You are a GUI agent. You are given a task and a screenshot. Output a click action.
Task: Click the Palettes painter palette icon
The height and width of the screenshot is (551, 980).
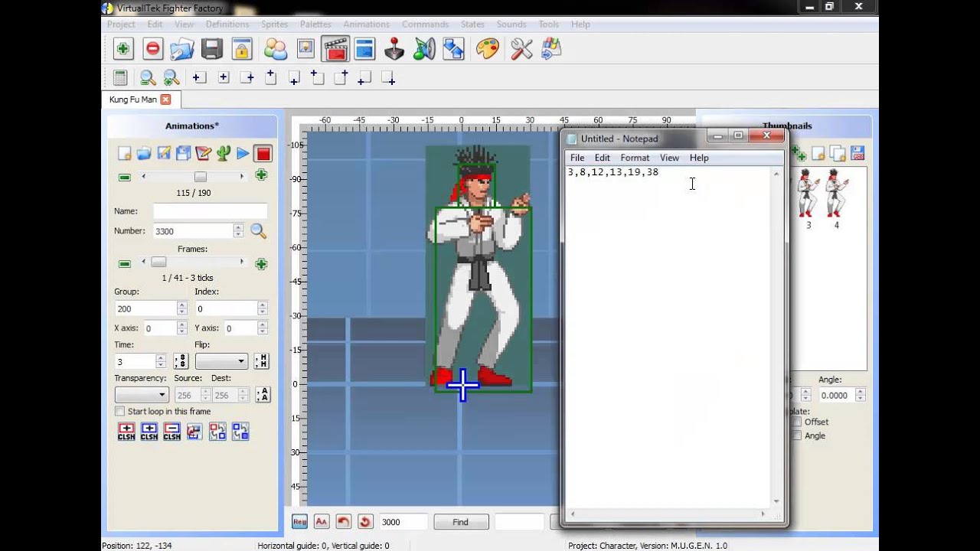click(487, 49)
